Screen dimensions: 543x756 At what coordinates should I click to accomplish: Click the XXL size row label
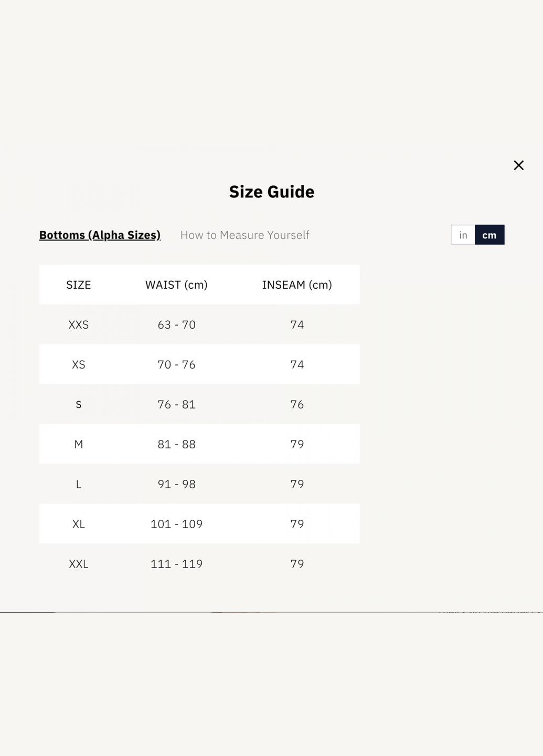tap(79, 564)
